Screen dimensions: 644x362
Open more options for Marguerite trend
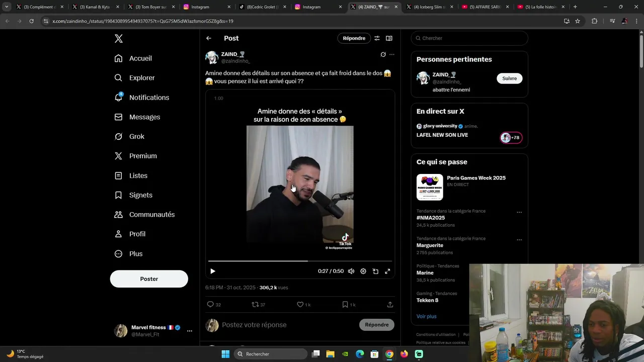click(519, 240)
